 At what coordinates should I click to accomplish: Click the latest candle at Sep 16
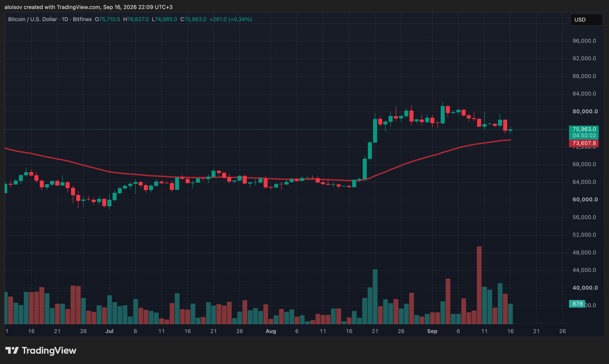(x=510, y=130)
